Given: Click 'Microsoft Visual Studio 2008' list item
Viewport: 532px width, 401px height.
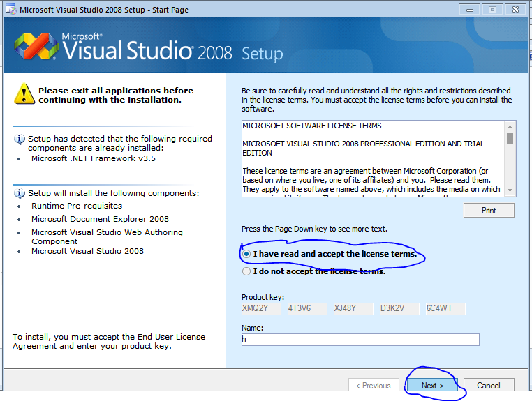Looking at the screenshot, I should coord(87,251).
